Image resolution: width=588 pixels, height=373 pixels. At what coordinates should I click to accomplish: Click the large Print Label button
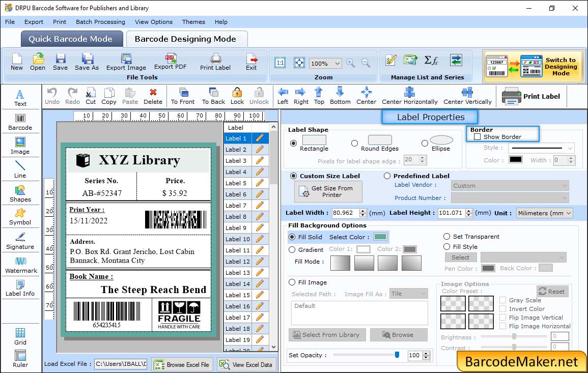531,96
